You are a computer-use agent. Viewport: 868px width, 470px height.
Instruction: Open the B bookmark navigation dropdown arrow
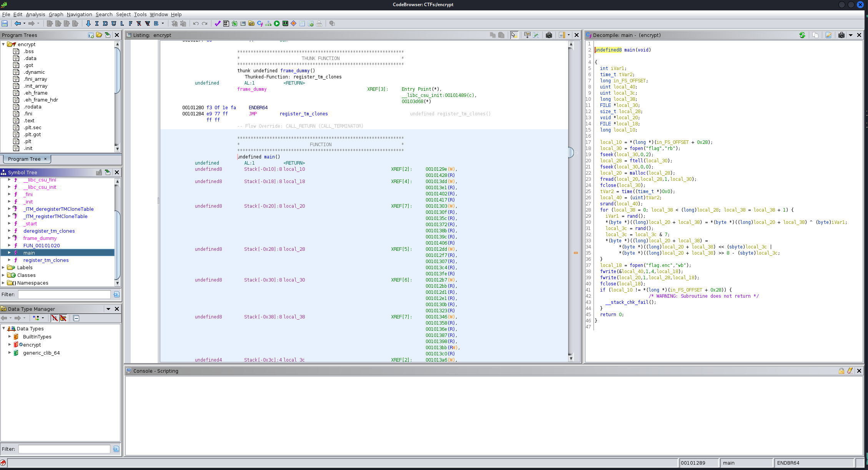163,23
